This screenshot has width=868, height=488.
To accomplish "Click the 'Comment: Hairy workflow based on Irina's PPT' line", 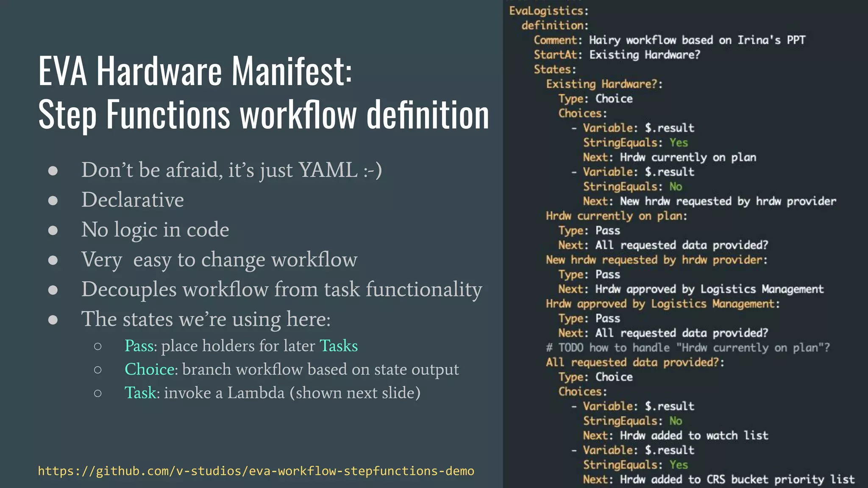I will 669,40.
